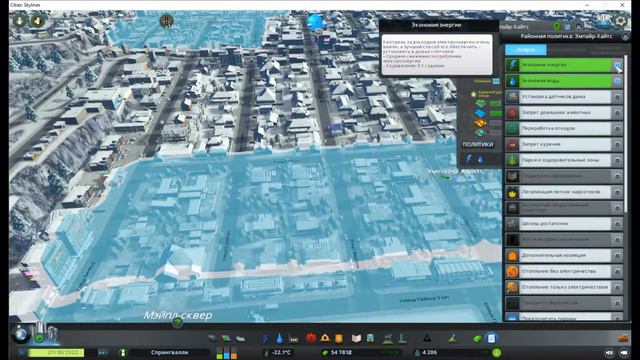Click the Школы достаточно policy row
640x360 pixels.
tap(564, 224)
